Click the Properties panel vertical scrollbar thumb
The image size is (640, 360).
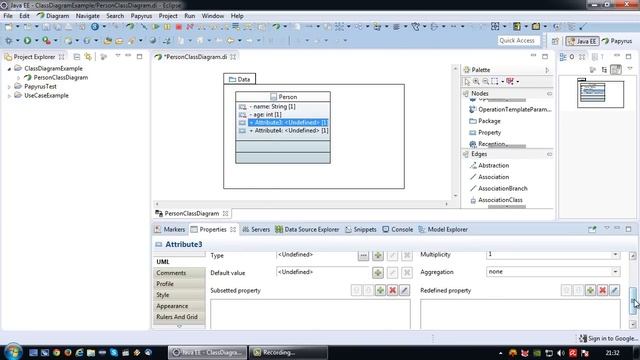633,300
